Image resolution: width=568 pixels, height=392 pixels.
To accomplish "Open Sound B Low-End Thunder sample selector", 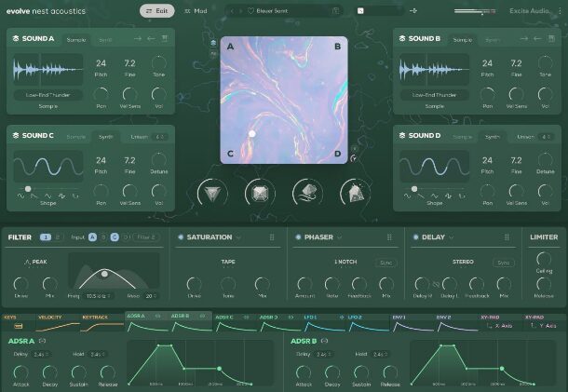I will tap(434, 95).
